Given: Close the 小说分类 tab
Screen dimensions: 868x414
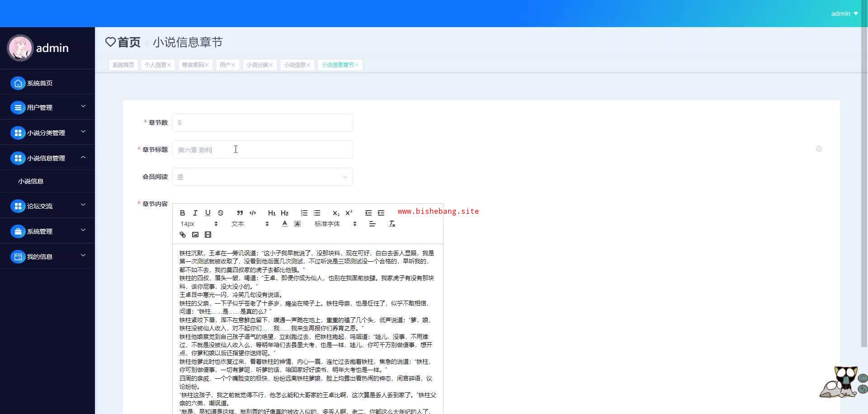Looking at the screenshot, I should (x=271, y=65).
